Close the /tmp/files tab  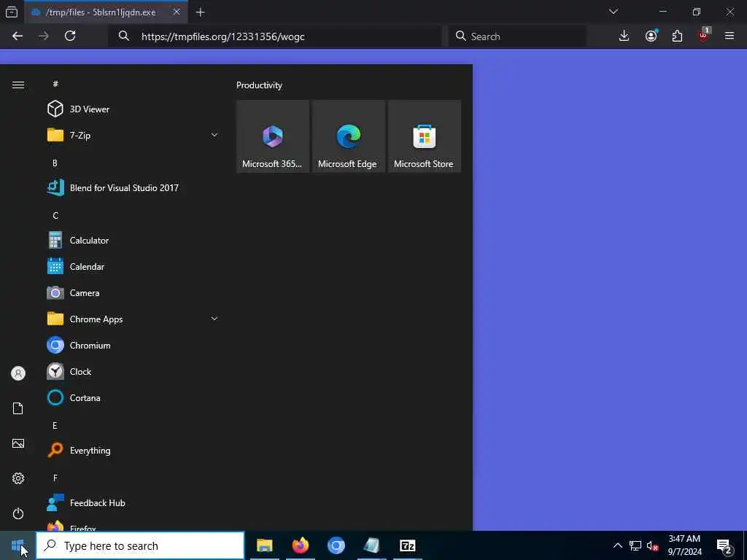pyautogui.click(x=177, y=12)
